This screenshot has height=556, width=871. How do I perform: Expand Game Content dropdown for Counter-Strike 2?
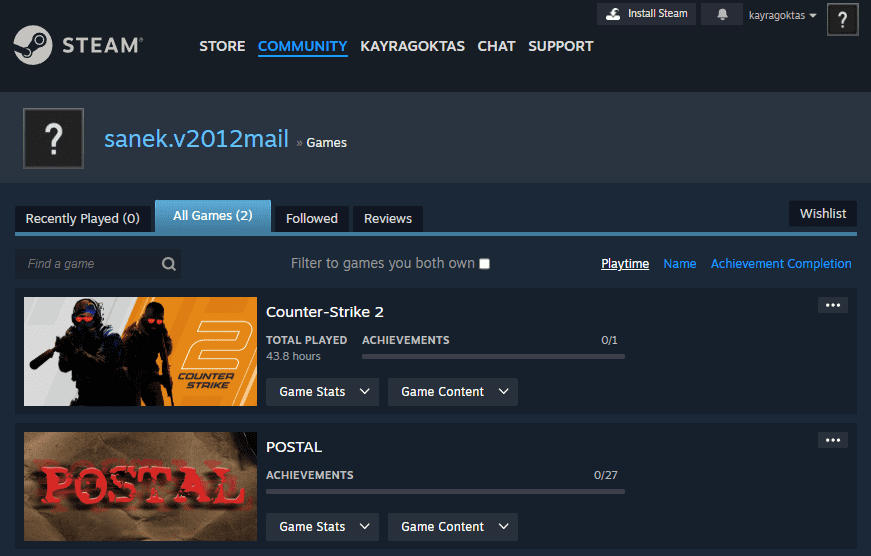point(452,392)
